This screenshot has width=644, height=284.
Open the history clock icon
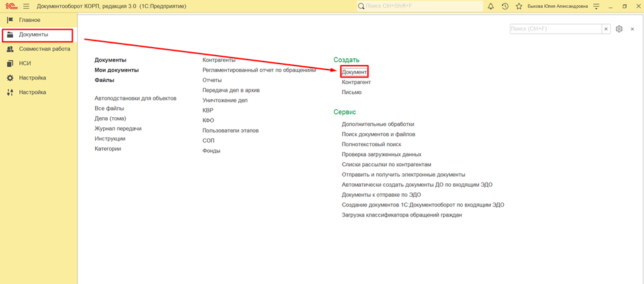click(504, 6)
